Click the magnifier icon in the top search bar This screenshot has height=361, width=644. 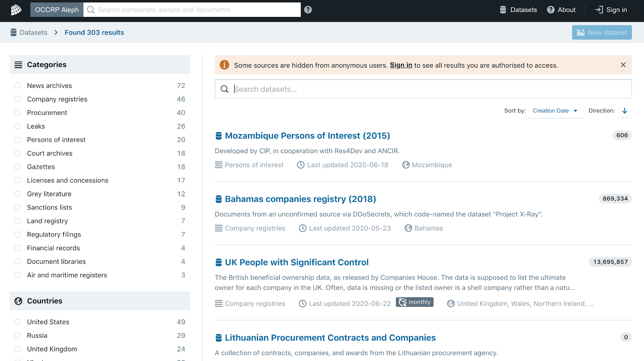click(x=91, y=10)
